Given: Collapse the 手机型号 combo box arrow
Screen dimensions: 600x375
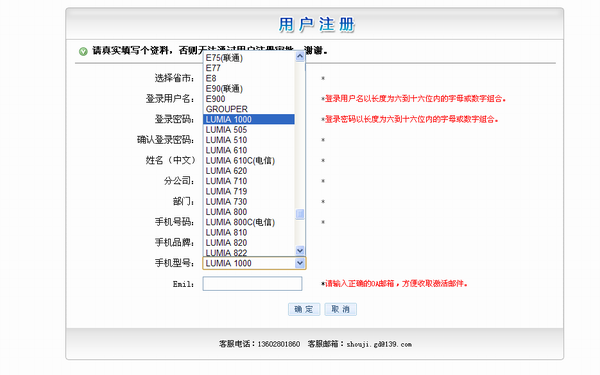Looking at the screenshot, I should pyautogui.click(x=300, y=263).
